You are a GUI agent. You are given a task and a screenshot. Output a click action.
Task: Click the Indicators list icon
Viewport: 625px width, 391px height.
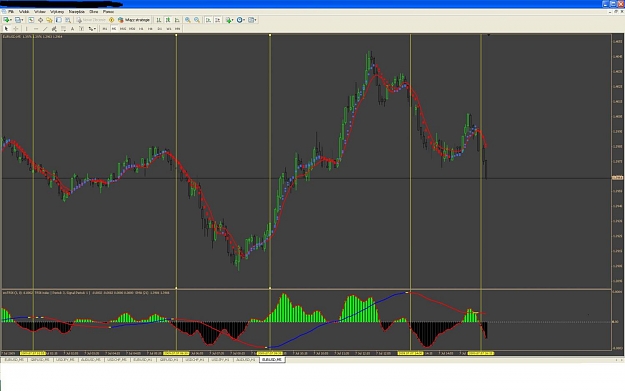click(x=228, y=20)
